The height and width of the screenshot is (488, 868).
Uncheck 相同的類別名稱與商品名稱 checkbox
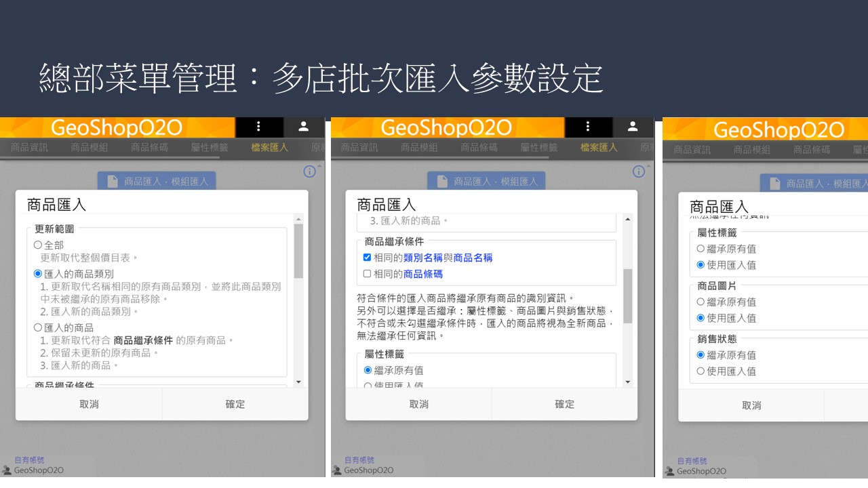(x=367, y=258)
